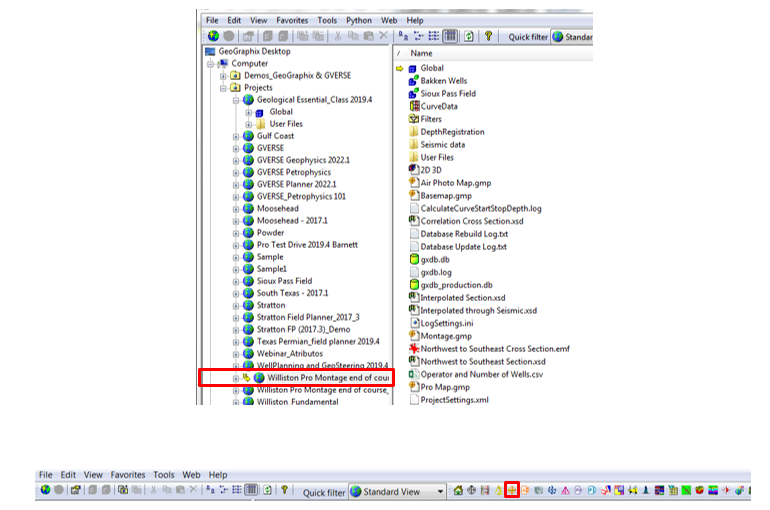Select Correlation Cross Section.xsd file

click(472, 221)
